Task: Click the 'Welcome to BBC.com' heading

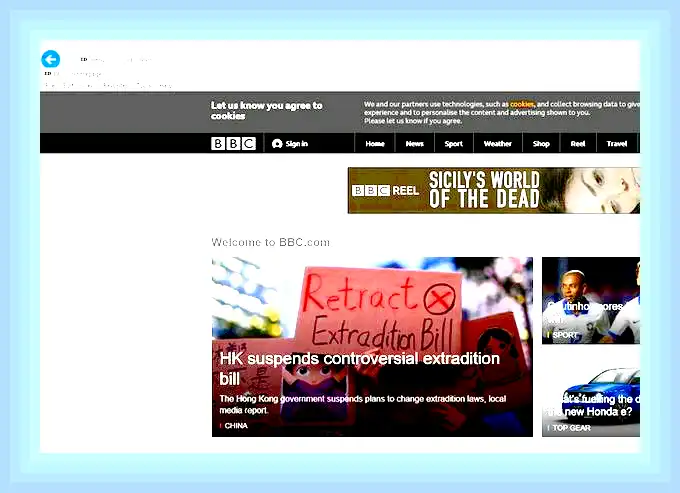Action: coord(271,242)
